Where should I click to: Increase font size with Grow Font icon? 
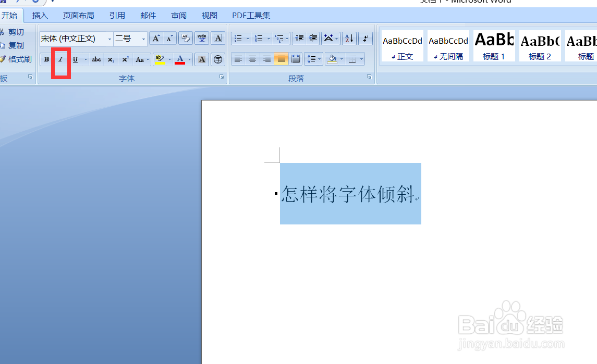coord(155,38)
